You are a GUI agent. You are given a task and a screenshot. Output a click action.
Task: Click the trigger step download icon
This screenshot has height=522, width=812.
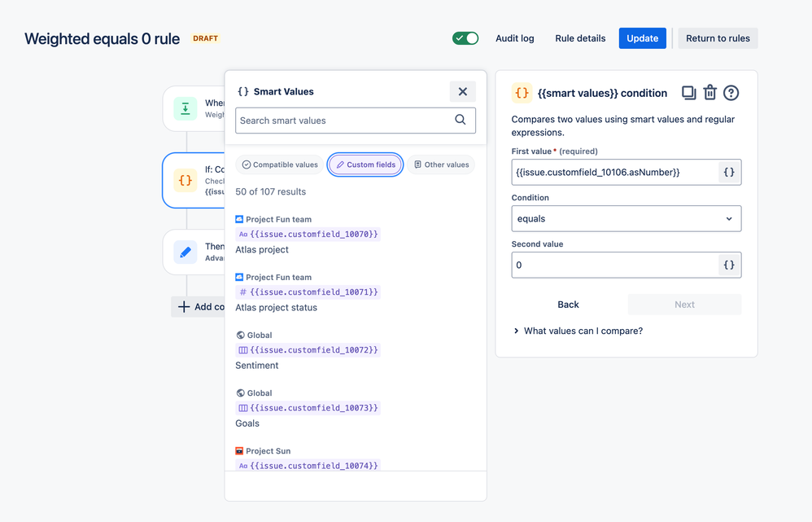pyautogui.click(x=186, y=109)
